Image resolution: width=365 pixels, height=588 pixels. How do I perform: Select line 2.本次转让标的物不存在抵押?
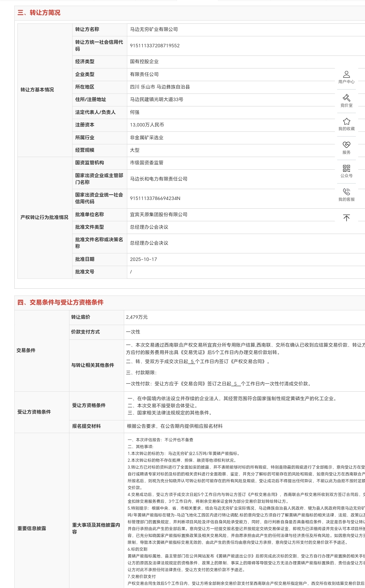[182, 460]
